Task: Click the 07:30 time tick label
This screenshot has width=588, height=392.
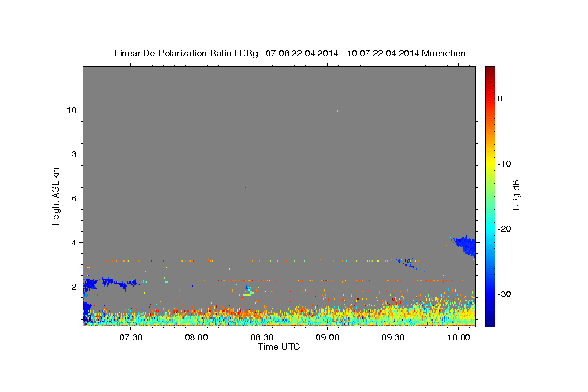Action: point(131,338)
